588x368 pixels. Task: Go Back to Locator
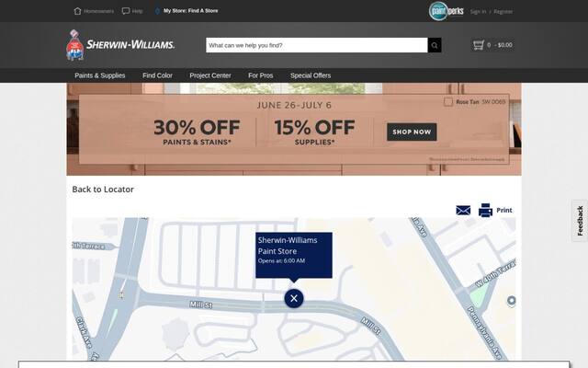(x=103, y=190)
